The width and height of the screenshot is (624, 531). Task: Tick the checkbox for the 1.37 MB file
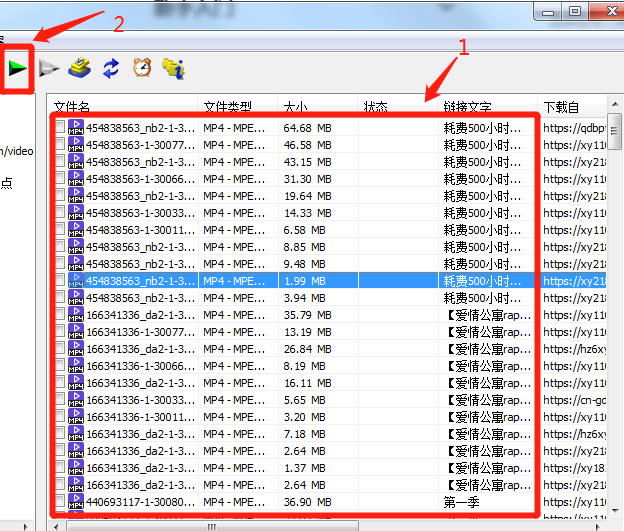[x=60, y=467]
